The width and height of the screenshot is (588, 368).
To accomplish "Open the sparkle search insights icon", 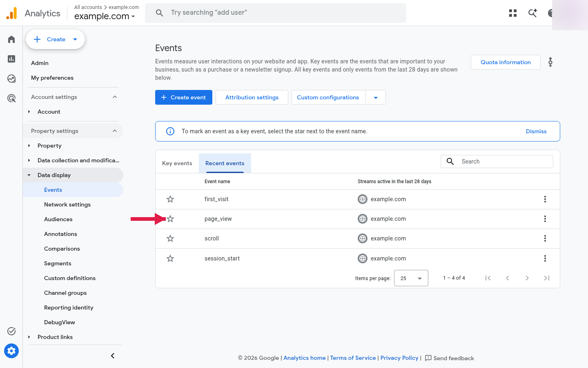I will pyautogui.click(x=532, y=13).
